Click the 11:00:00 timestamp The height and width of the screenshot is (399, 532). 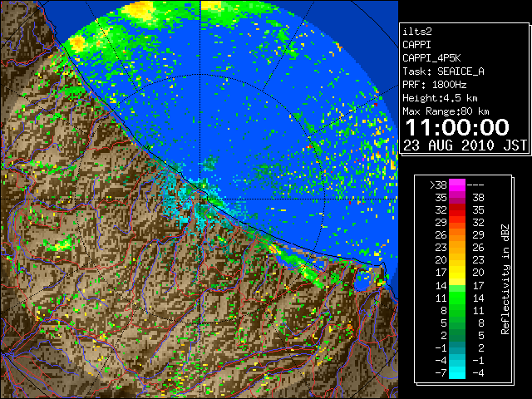pyautogui.click(x=457, y=127)
